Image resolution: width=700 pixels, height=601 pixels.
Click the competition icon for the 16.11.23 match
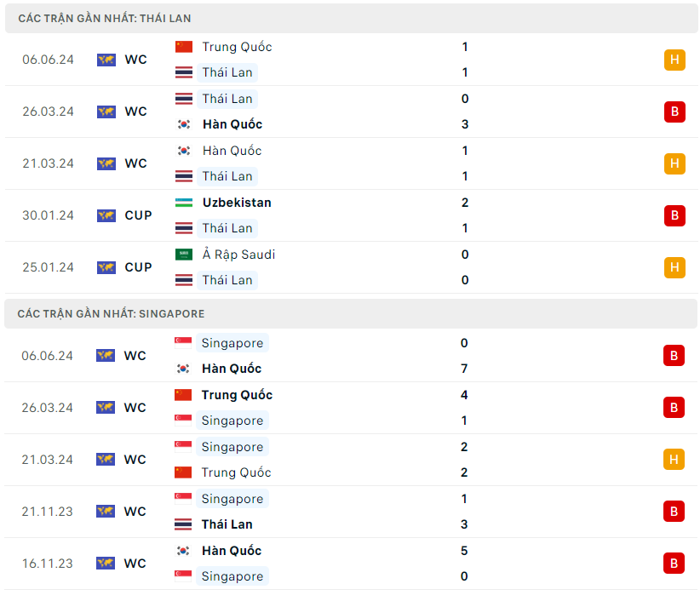[x=106, y=564]
